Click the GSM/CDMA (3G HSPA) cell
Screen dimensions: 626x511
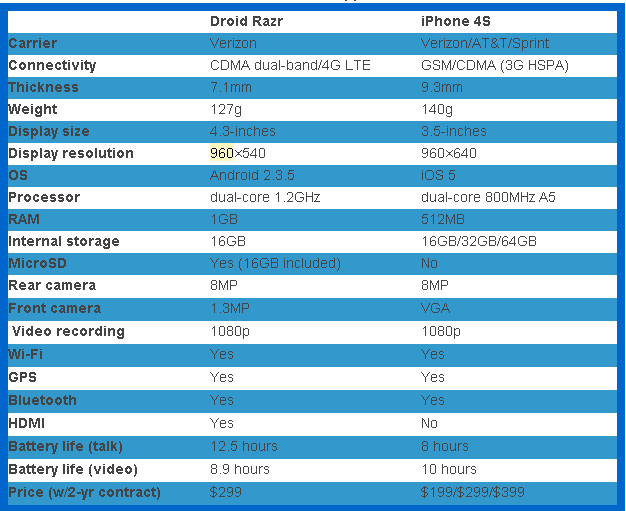495,65
